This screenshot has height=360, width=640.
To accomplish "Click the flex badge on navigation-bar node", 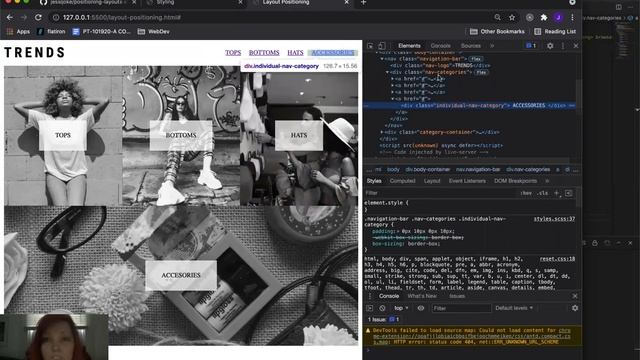I will click(x=476, y=59).
